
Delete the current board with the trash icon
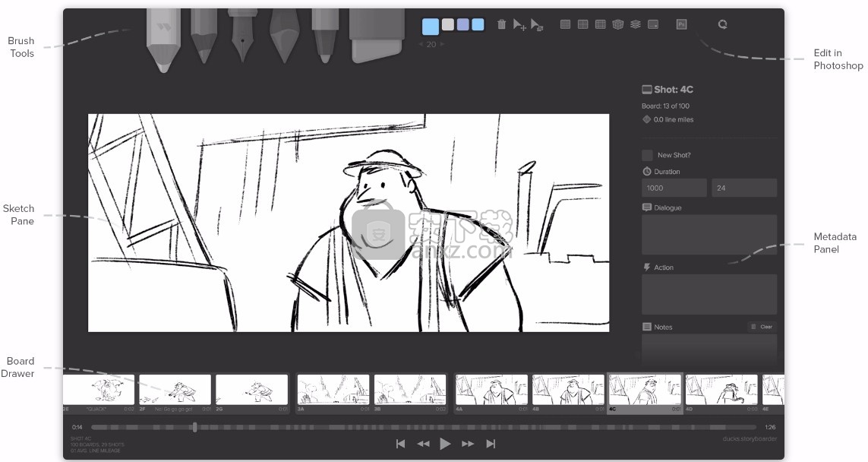pos(501,24)
